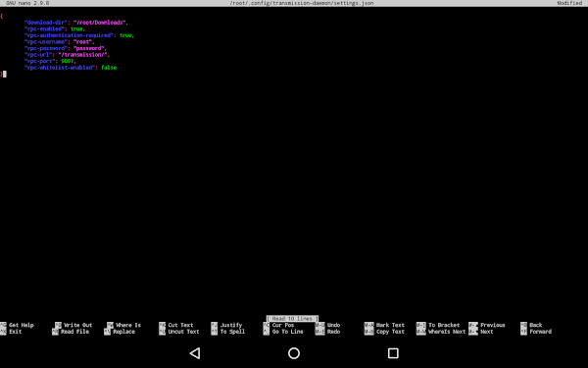The image size is (588, 368).
Task: Click the "/root/Downloads" value
Action: pyautogui.click(x=99, y=23)
